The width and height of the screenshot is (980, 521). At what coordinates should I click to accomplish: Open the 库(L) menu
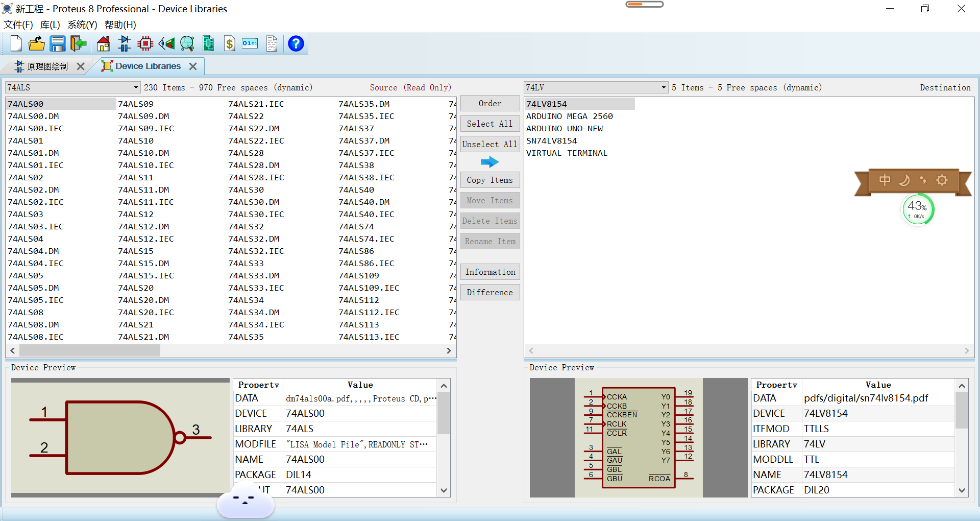50,25
